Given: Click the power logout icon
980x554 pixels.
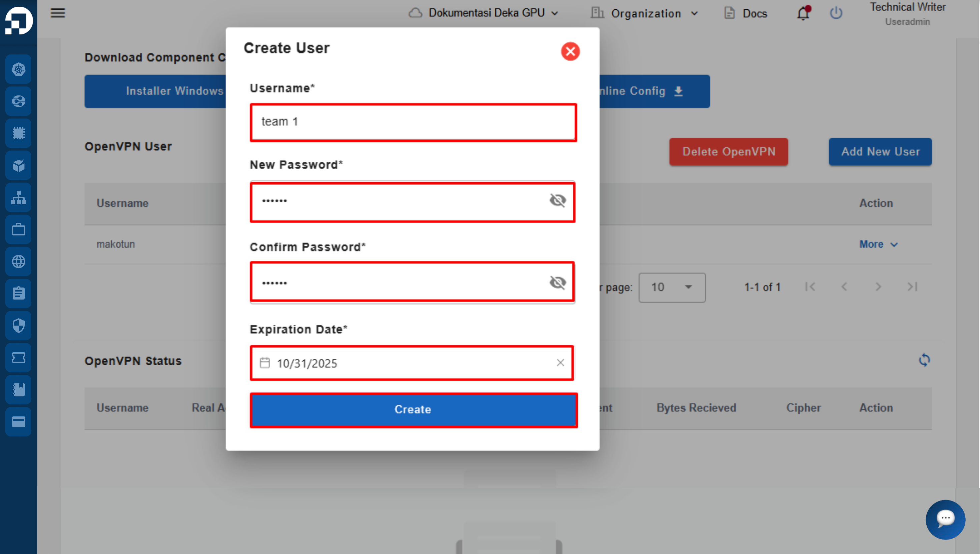Looking at the screenshot, I should [836, 13].
